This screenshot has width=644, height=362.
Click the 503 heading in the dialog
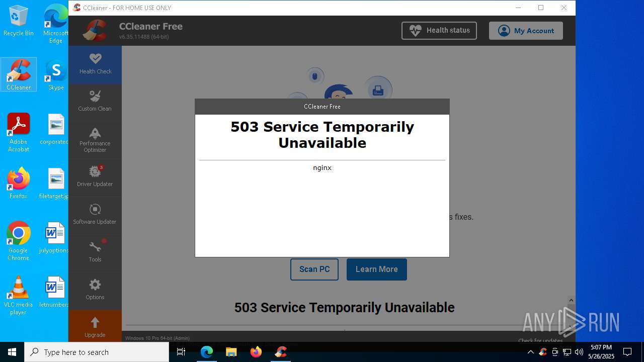(x=322, y=135)
